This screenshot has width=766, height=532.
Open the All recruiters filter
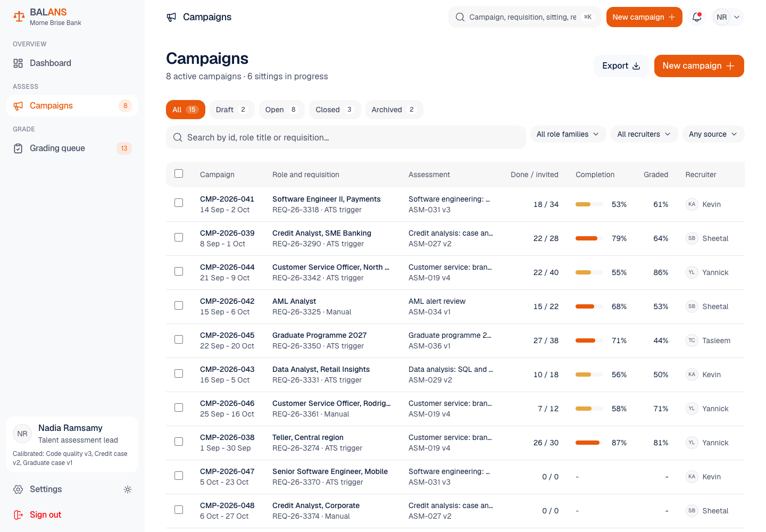(644, 134)
